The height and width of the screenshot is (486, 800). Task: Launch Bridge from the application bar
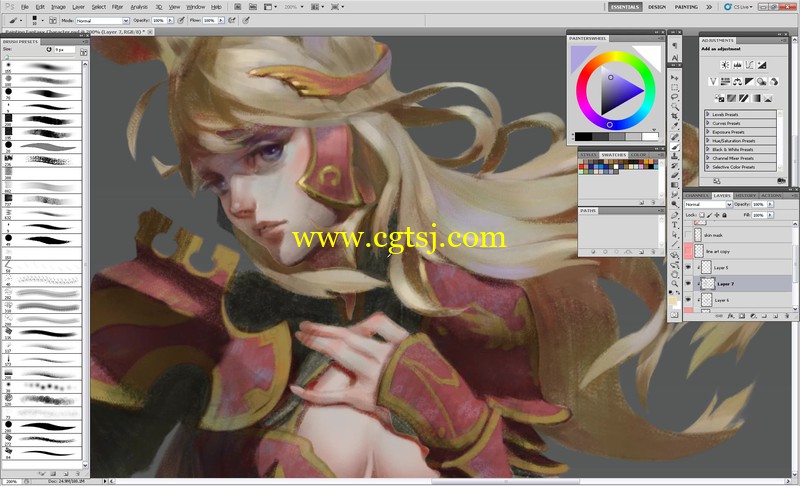tap(238, 7)
